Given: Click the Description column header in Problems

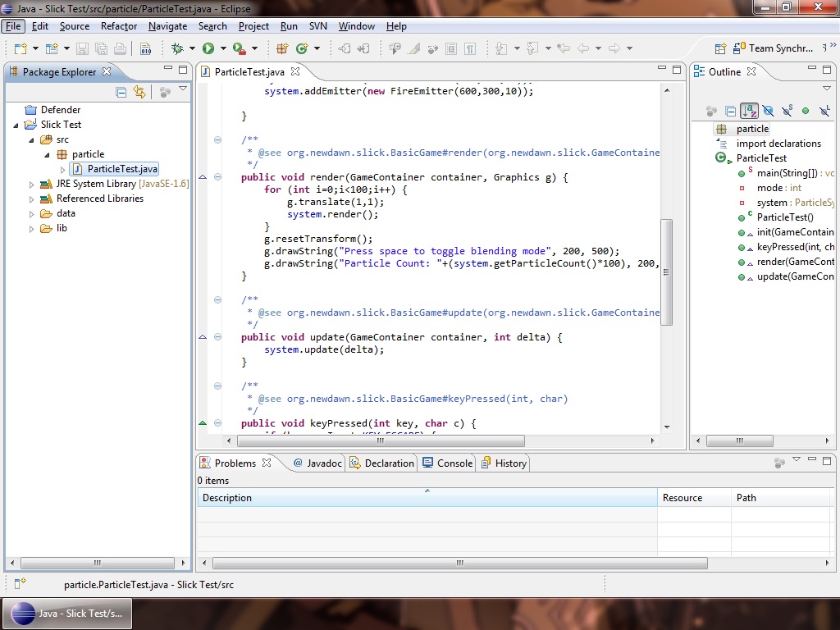Looking at the screenshot, I should pos(227,498).
